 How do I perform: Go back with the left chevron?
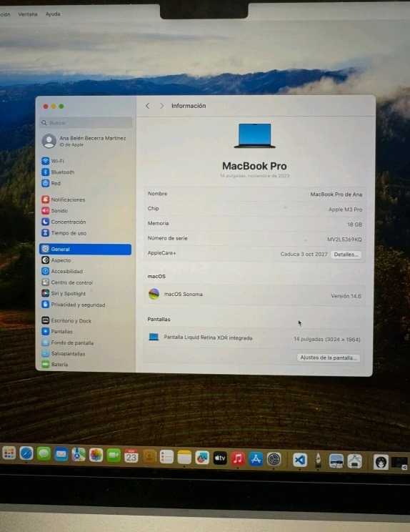point(147,106)
